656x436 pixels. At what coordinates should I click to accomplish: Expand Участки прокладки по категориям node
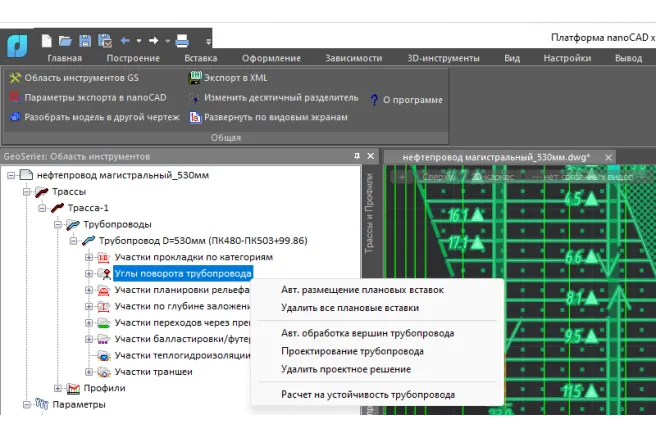(x=89, y=258)
